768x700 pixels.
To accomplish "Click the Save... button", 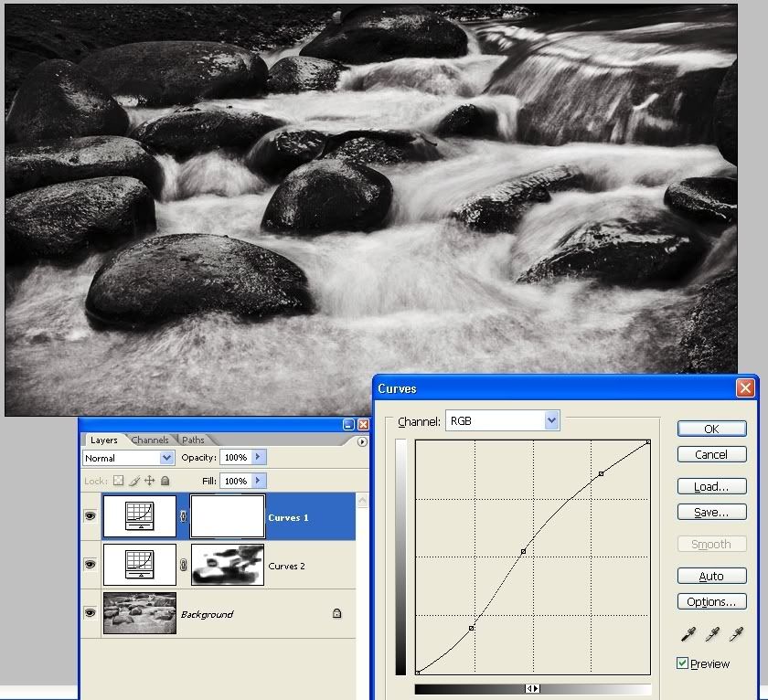I will (711, 512).
